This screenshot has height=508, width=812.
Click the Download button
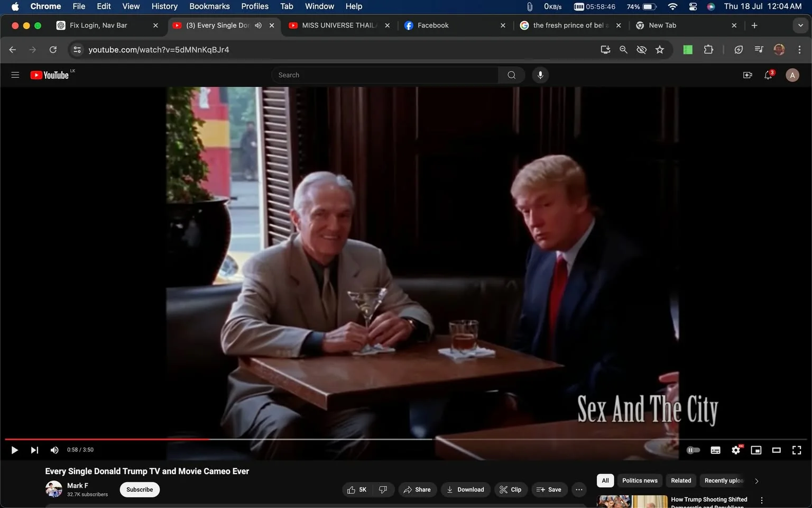click(x=465, y=489)
